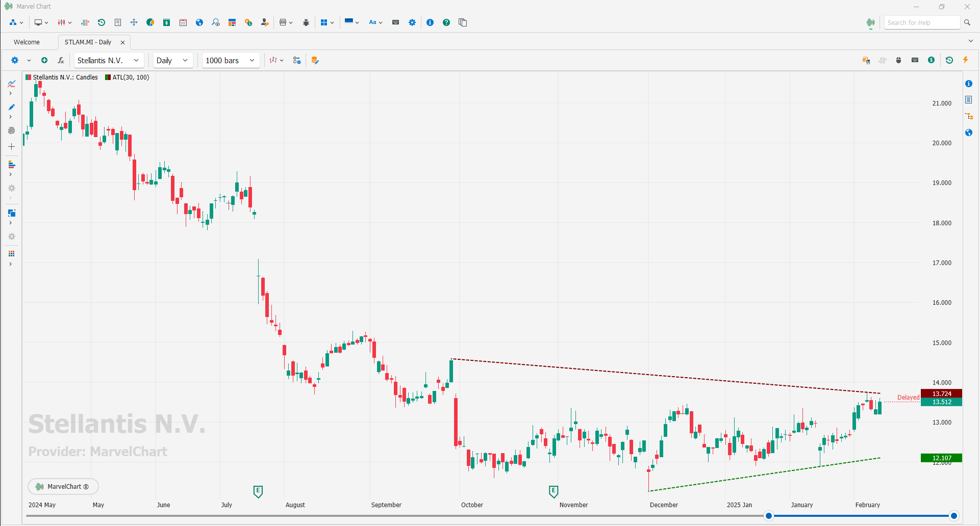
Task: Open the Daily timeframe dropdown
Action: pyautogui.click(x=173, y=60)
